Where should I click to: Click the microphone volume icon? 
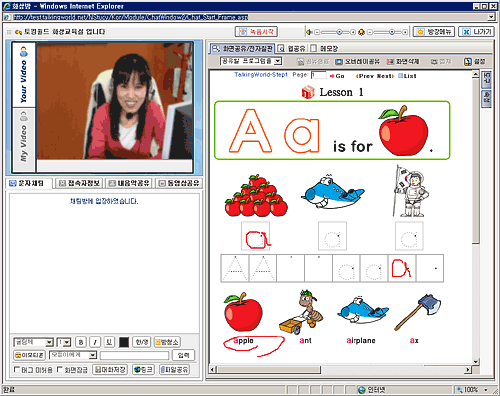point(361,32)
